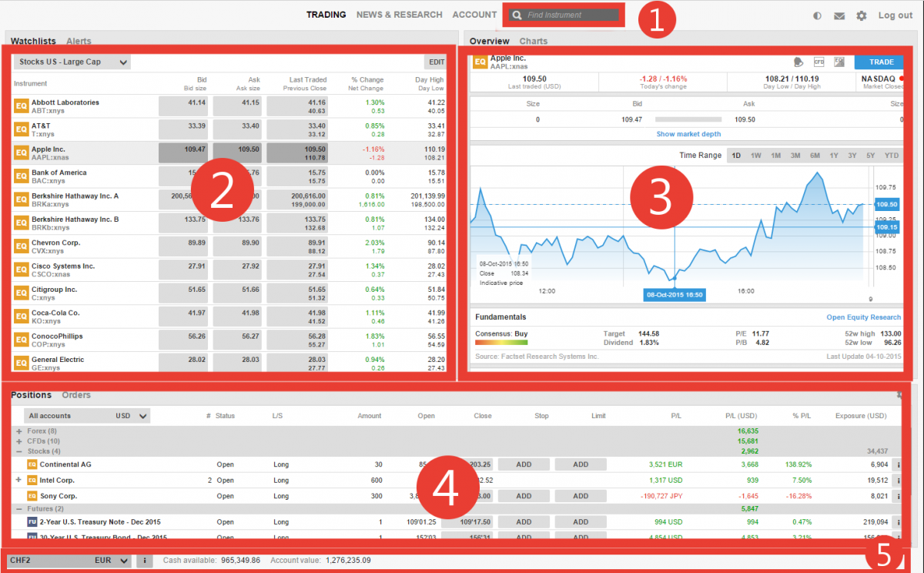Click the EQ badge for Citigroup Inc.

pos(21,293)
